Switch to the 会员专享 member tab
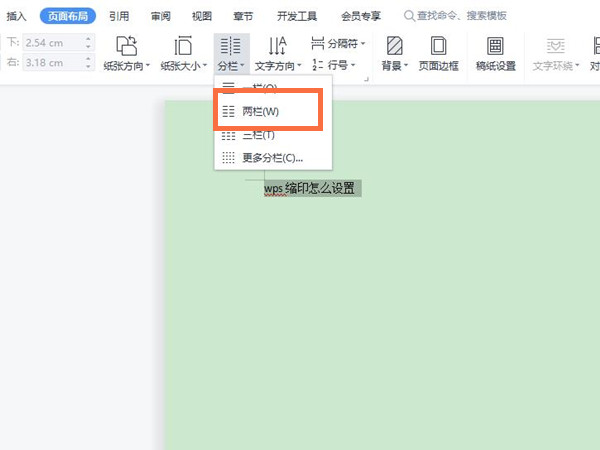The height and width of the screenshot is (450, 600). pyautogui.click(x=362, y=16)
